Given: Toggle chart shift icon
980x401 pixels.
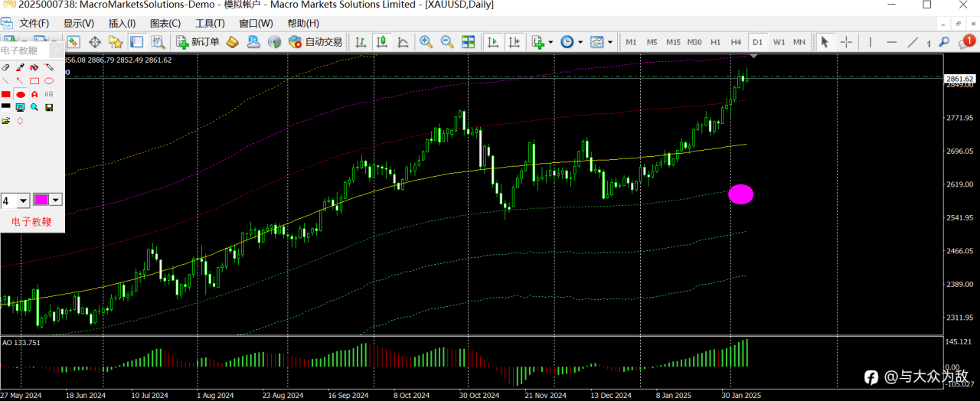Looking at the screenshot, I should pos(514,42).
